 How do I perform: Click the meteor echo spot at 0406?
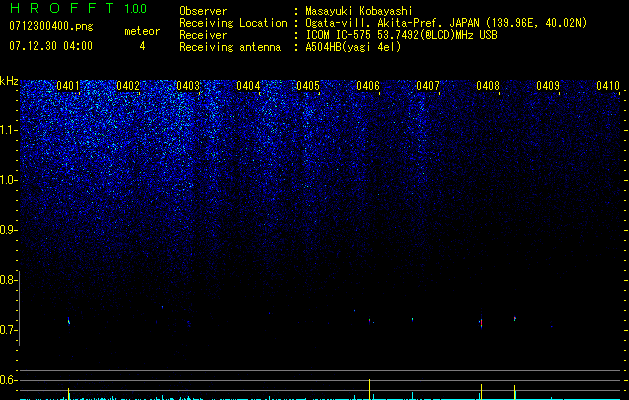pos(369,321)
